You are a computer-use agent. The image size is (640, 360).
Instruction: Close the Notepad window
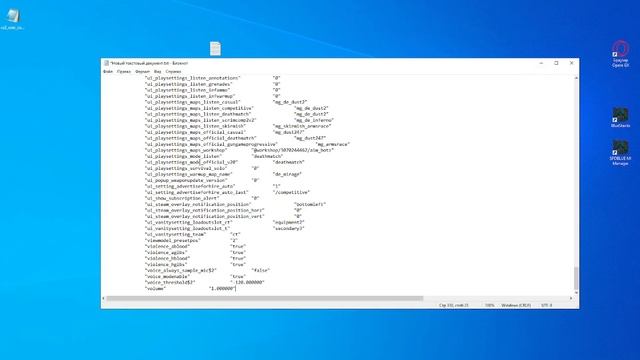click(571, 63)
